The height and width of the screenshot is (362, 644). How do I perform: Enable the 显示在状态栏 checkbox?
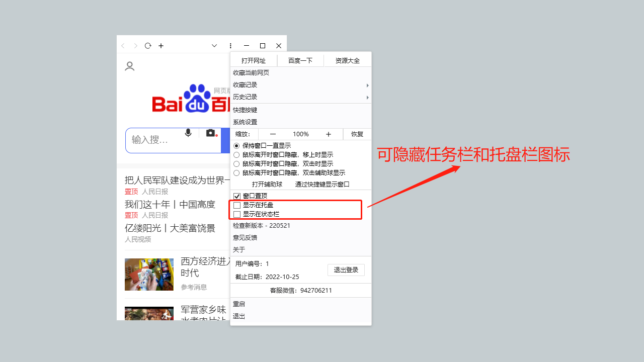coord(237,214)
